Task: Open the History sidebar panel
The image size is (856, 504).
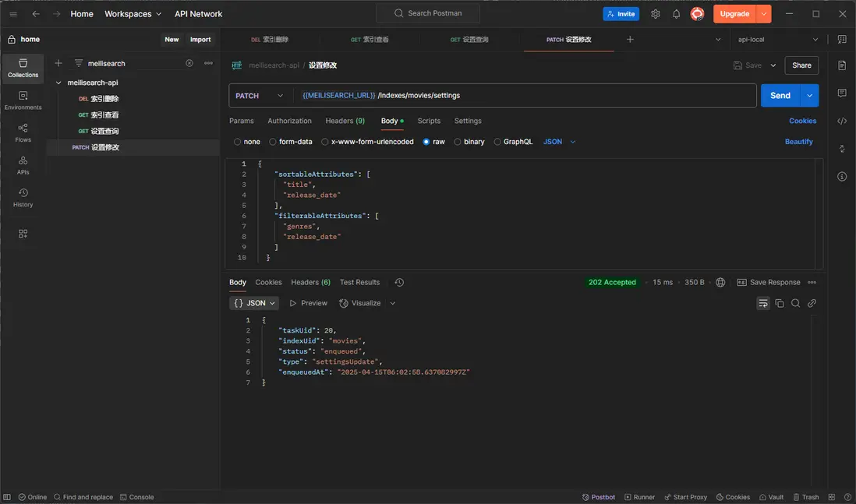Action: point(23,197)
